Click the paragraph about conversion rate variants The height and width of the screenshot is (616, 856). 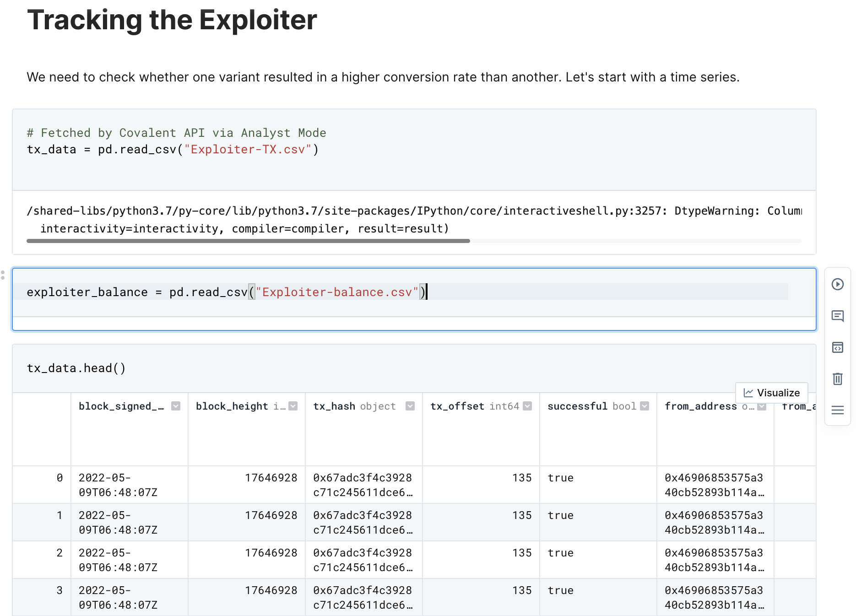(383, 77)
